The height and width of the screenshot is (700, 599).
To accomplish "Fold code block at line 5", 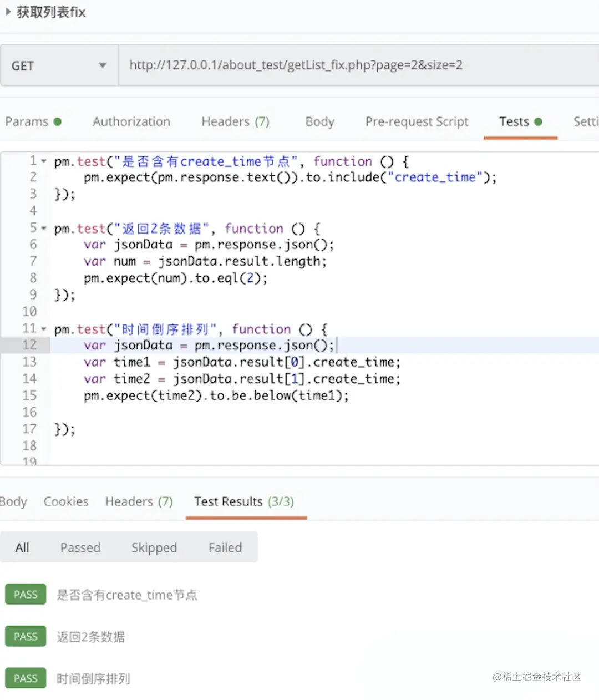I will coord(44,229).
